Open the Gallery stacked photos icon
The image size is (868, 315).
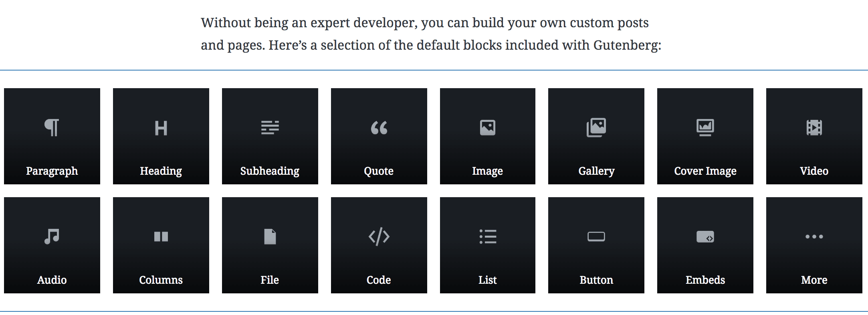click(596, 127)
